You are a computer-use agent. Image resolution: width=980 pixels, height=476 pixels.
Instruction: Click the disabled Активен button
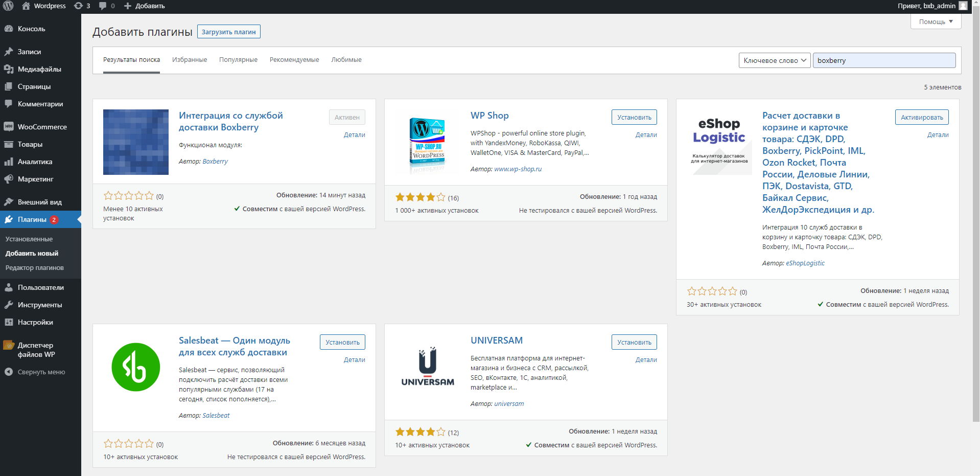347,117
